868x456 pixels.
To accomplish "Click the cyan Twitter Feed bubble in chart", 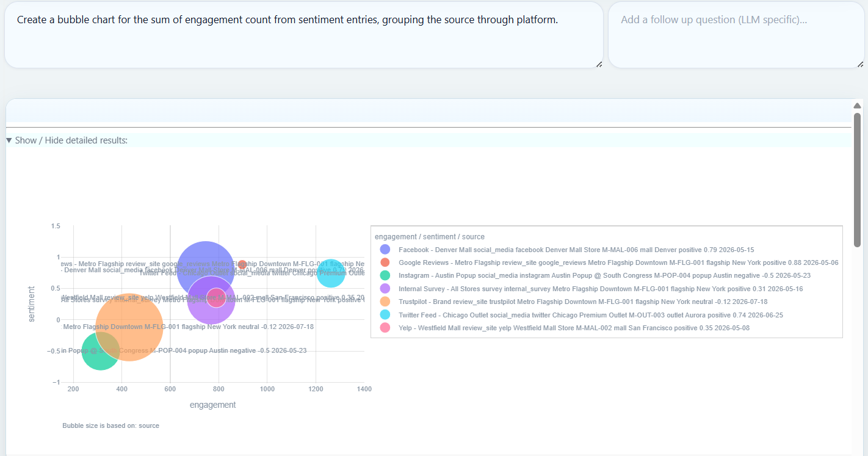I will (x=331, y=273).
